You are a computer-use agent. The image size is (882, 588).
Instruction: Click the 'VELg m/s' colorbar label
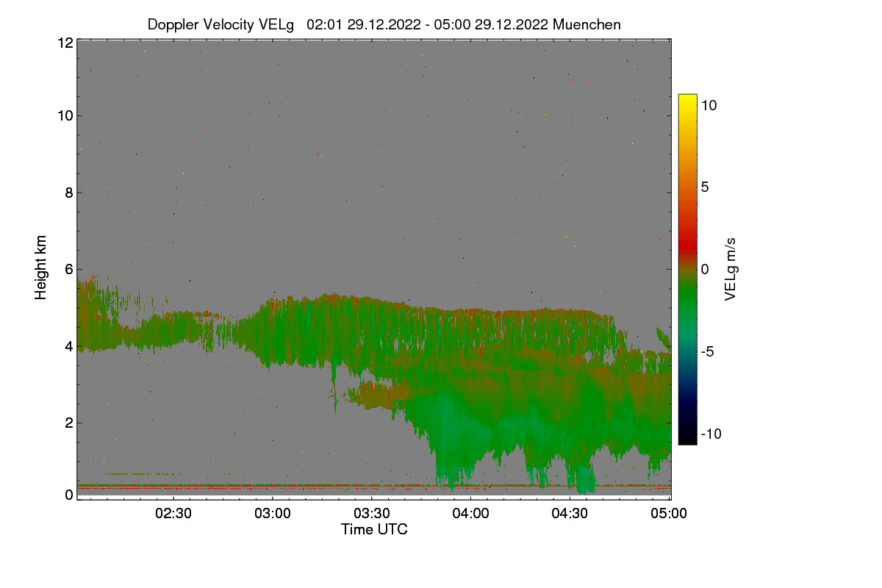730,269
